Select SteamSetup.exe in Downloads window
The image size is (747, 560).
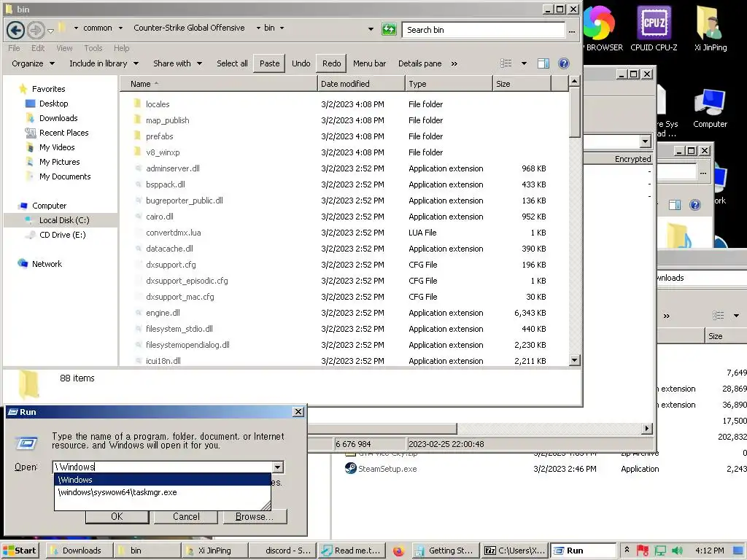point(387,469)
